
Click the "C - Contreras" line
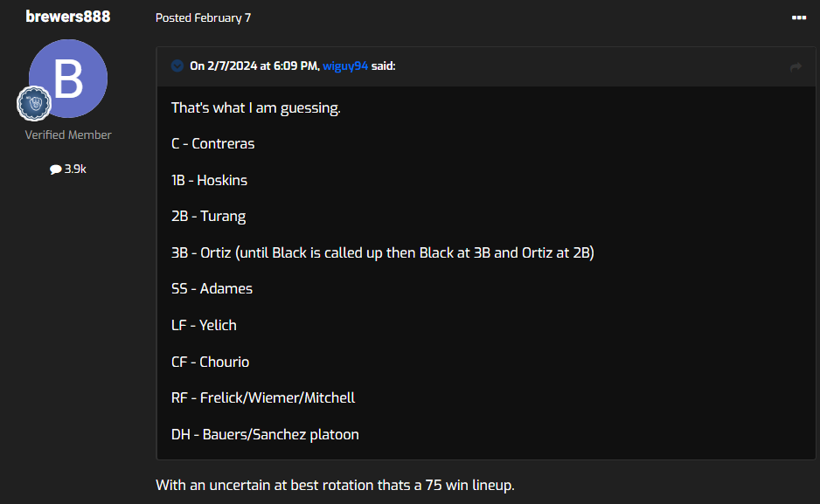point(212,143)
